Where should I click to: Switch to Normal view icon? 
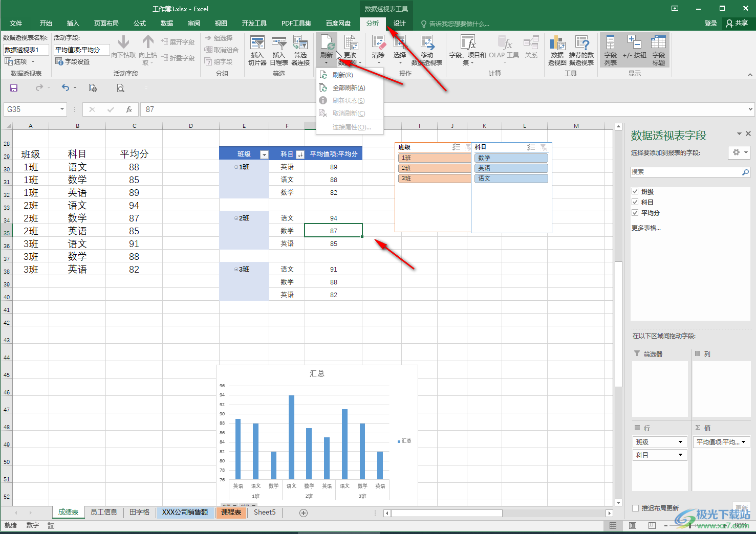coord(613,525)
